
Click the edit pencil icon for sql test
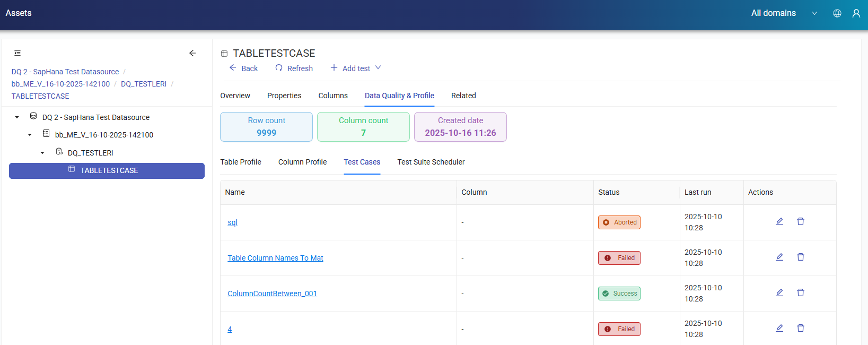779,221
